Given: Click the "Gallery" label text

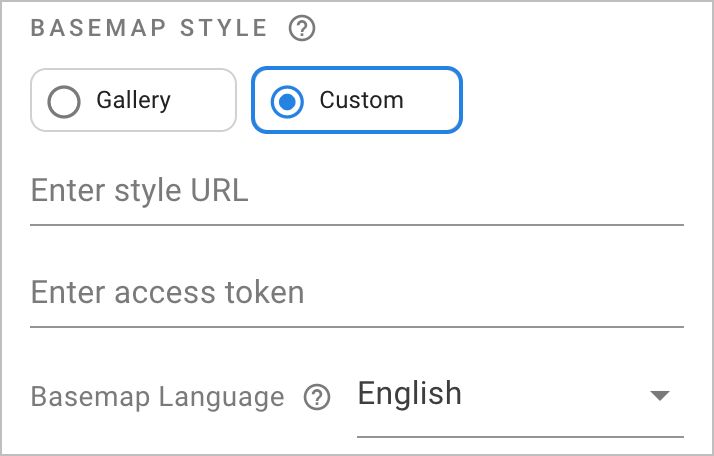Looking at the screenshot, I should [133, 100].
